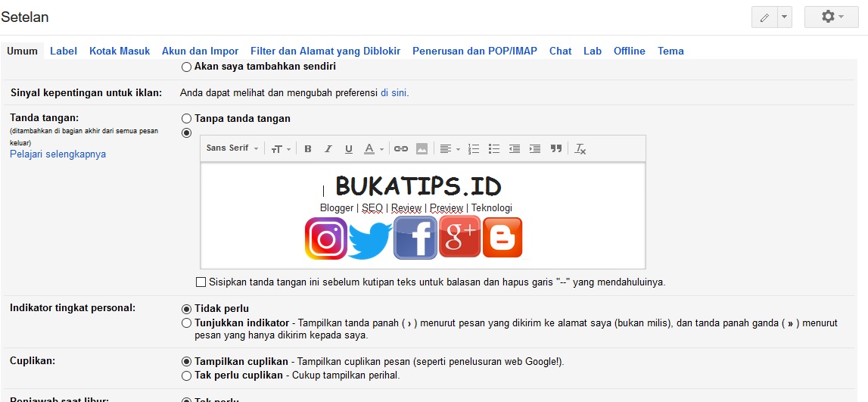Select 'Akan saya tambahkan sendiri' option

point(187,67)
